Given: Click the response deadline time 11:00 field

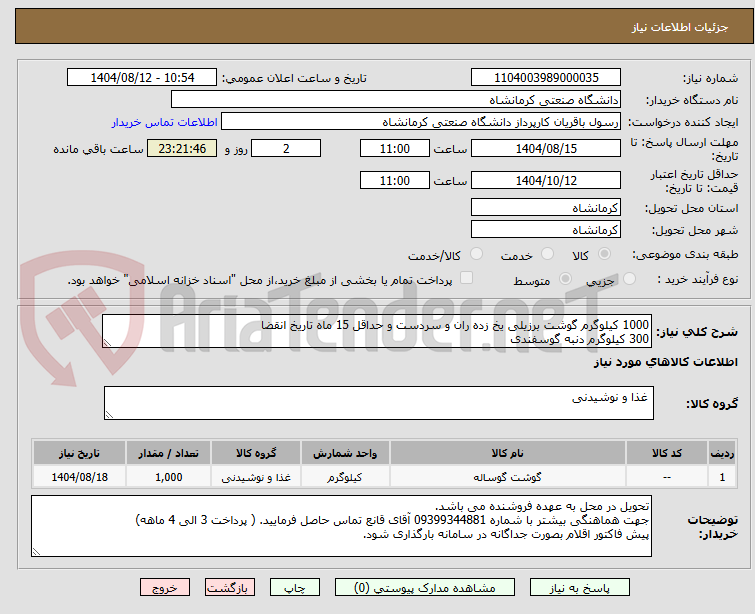Looking at the screenshot, I should (x=394, y=148).
